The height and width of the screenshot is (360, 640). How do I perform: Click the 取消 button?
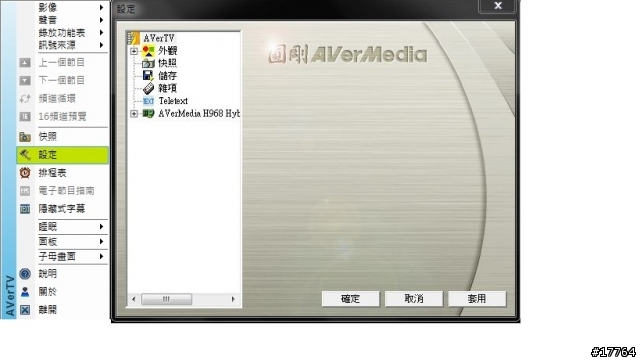(414, 299)
